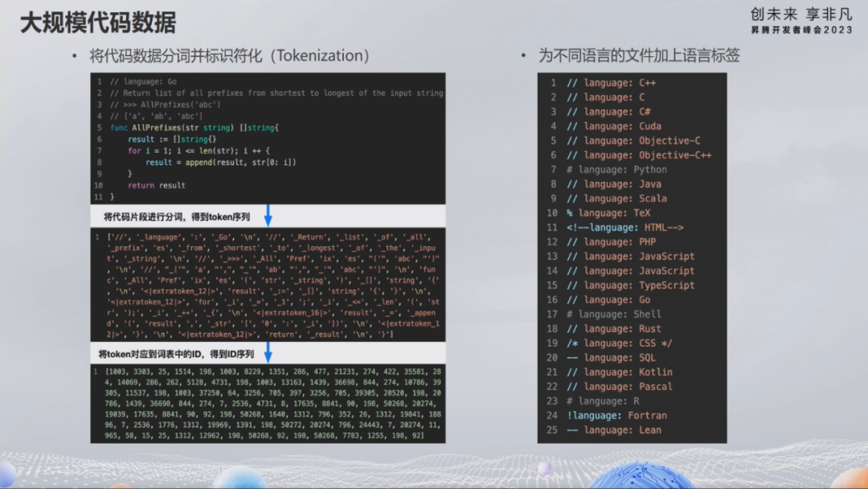Select the '# language: Shell' entry
The width and height of the screenshot is (868, 489).
point(614,314)
